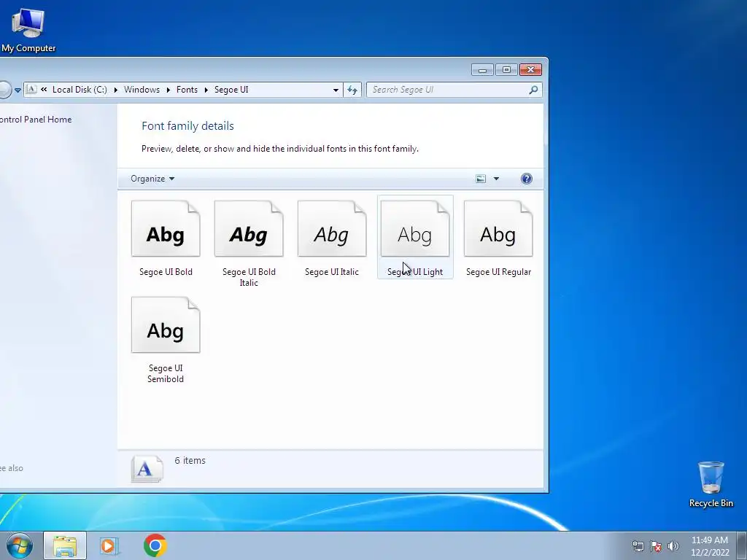Select the Segoe UI Italic font thumbnail
747x560 pixels.
pos(332,228)
